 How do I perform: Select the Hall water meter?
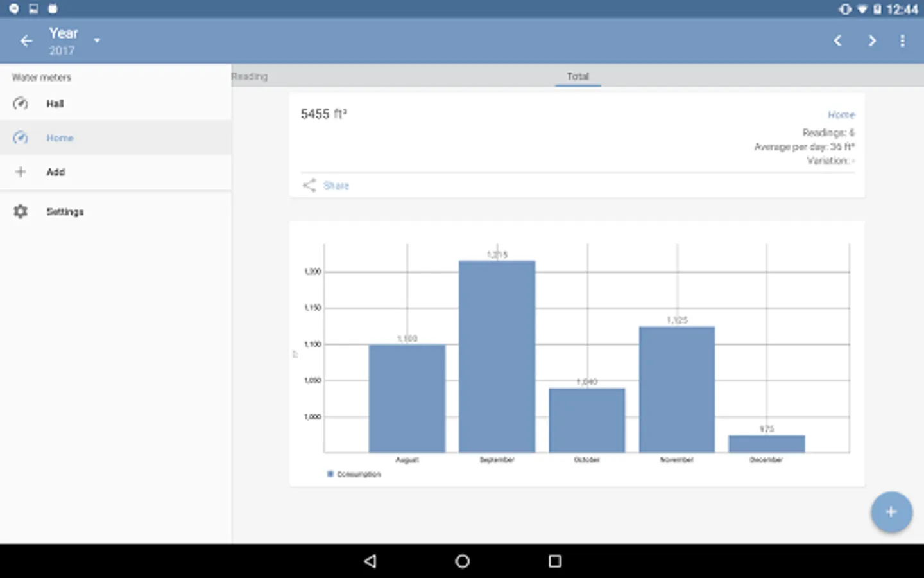pos(116,103)
